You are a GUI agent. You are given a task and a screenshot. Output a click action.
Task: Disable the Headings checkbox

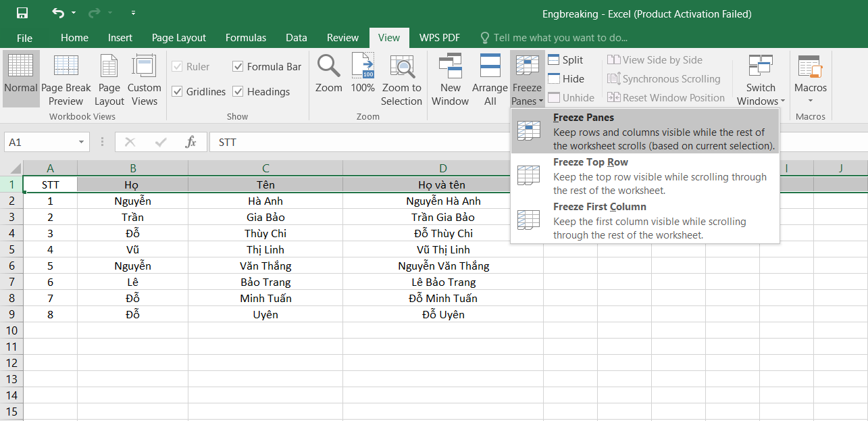238,91
